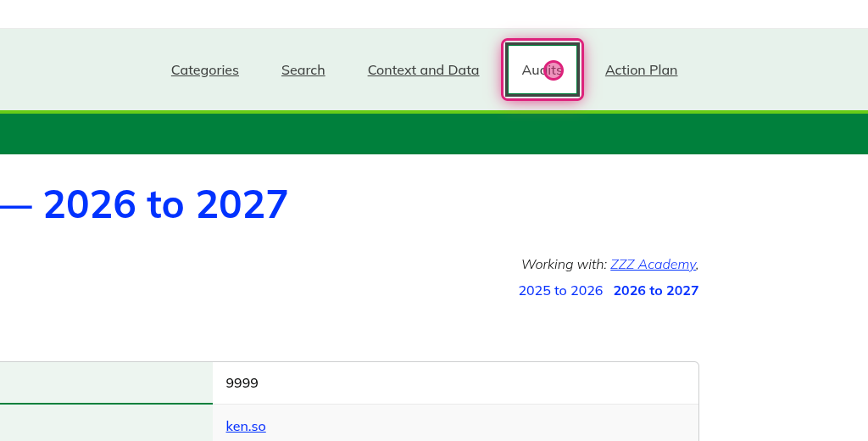Select the 9999 table cell value
The height and width of the screenshot is (441, 868).
[242, 382]
